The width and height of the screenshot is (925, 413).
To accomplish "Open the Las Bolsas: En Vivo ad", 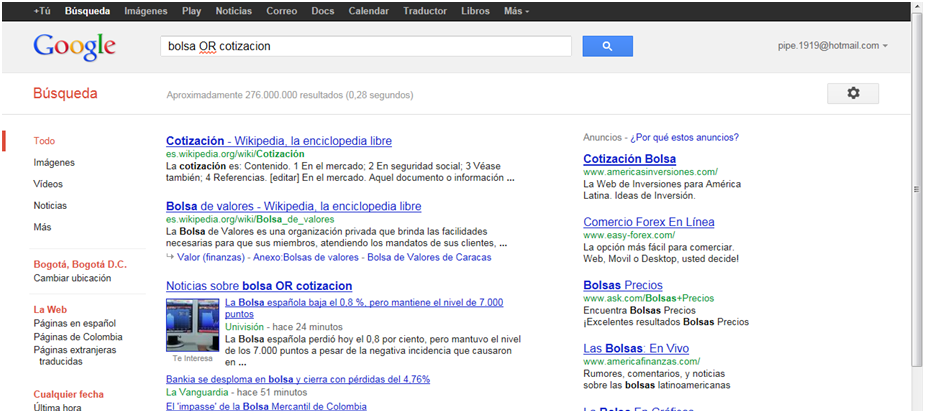I will coord(636,349).
